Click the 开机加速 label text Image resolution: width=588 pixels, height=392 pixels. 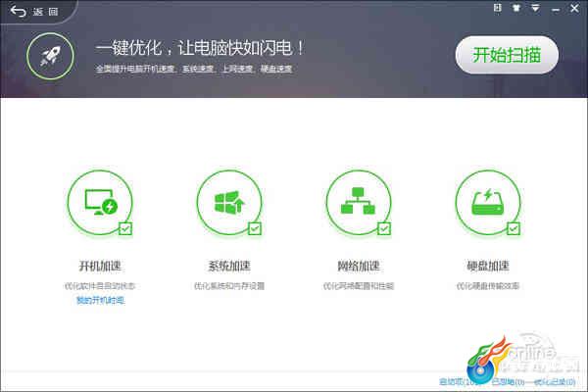point(100,266)
